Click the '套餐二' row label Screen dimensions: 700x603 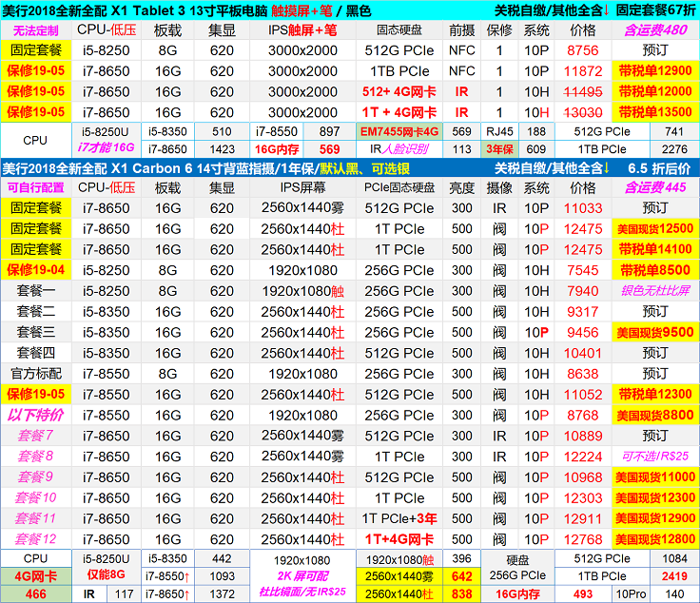coord(36,312)
